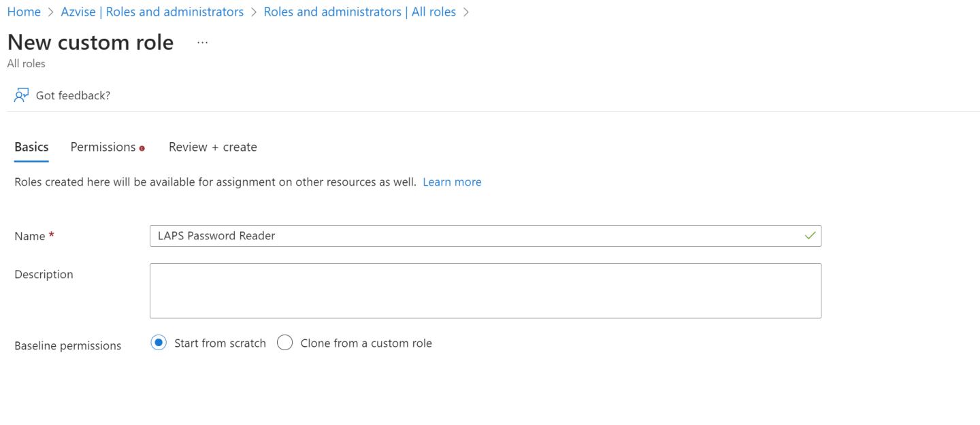Click chevron after Azvise Roles breadcrumb
This screenshot has height=425, width=980.
tap(253, 12)
